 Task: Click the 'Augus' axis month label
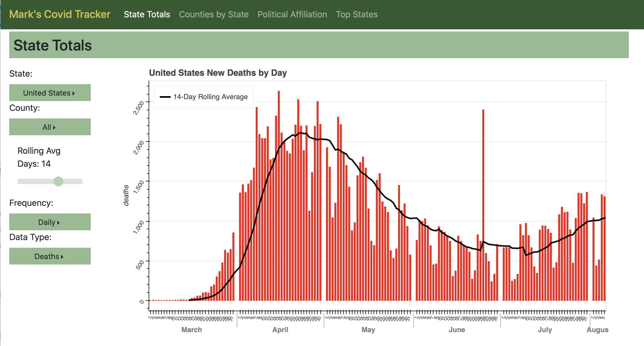point(597,330)
